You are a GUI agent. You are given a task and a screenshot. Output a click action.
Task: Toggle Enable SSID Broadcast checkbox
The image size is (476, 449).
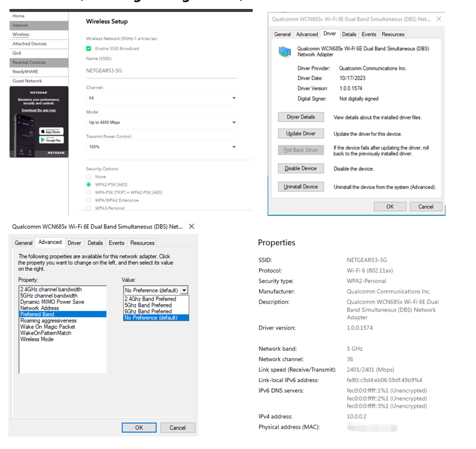pos(88,48)
